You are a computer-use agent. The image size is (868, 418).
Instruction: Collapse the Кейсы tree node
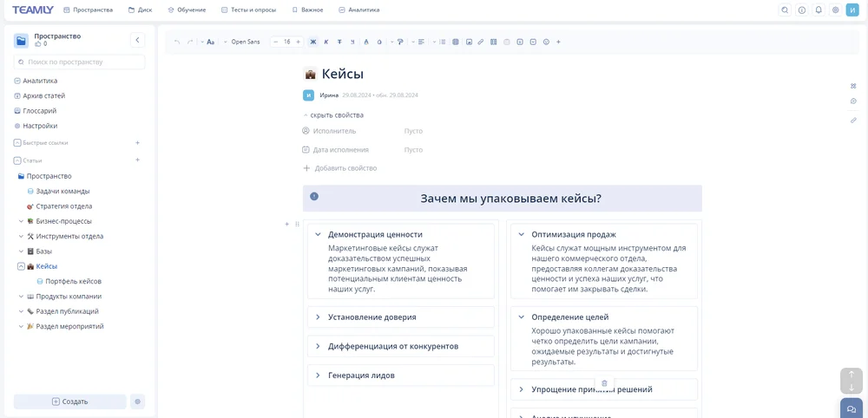[x=21, y=266]
